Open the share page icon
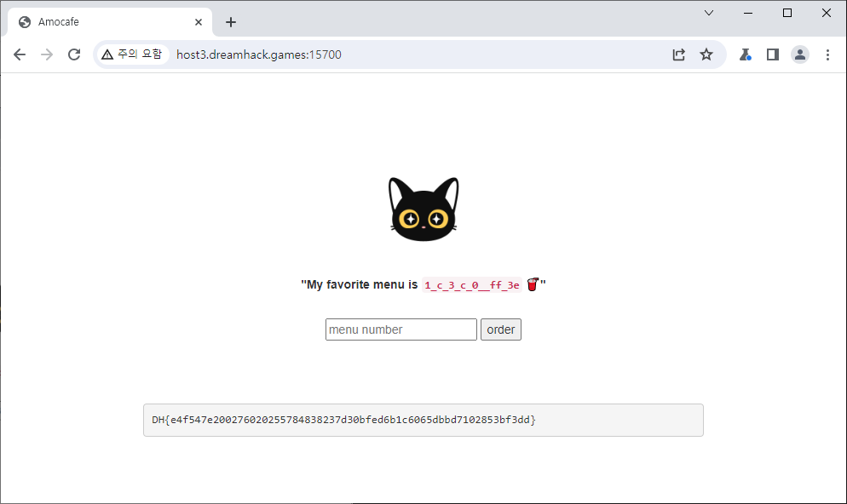This screenshot has height=504, width=847. coord(678,54)
